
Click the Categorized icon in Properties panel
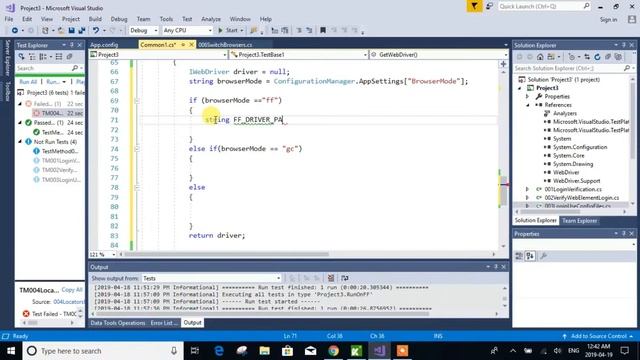pyautogui.click(x=519, y=256)
